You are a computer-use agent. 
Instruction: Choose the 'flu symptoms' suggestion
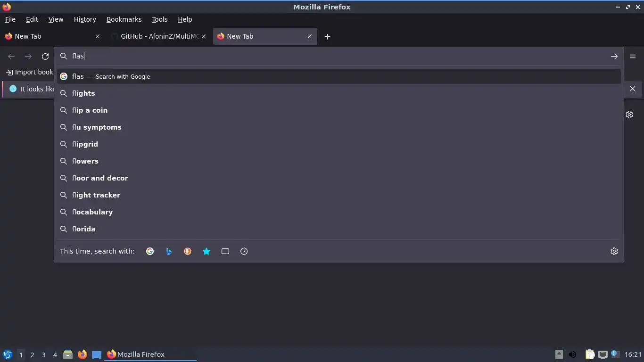(339, 127)
